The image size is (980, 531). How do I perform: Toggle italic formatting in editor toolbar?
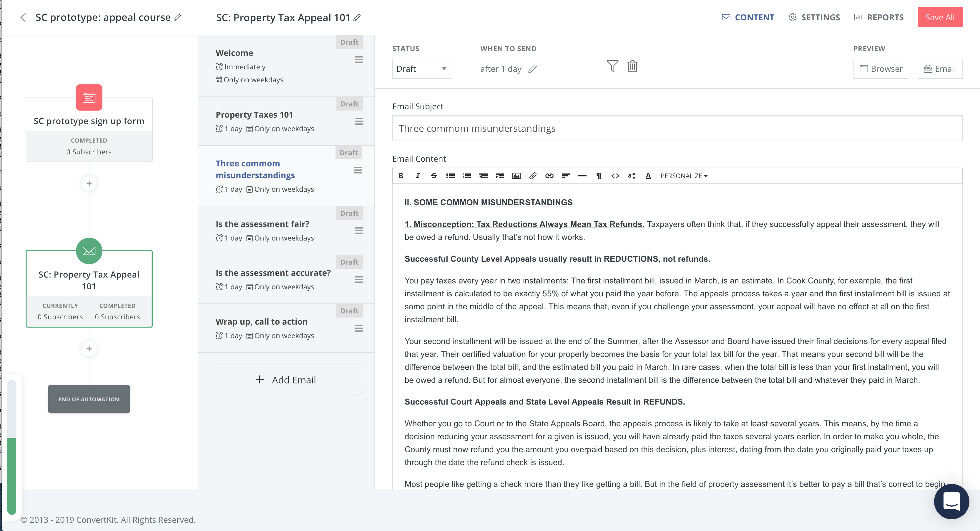417,176
